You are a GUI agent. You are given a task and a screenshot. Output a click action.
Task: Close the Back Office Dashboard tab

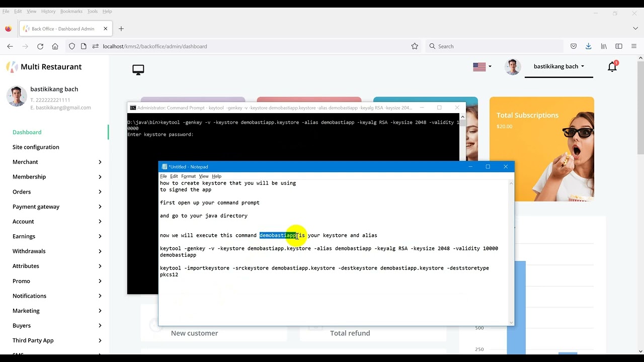(105, 29)
